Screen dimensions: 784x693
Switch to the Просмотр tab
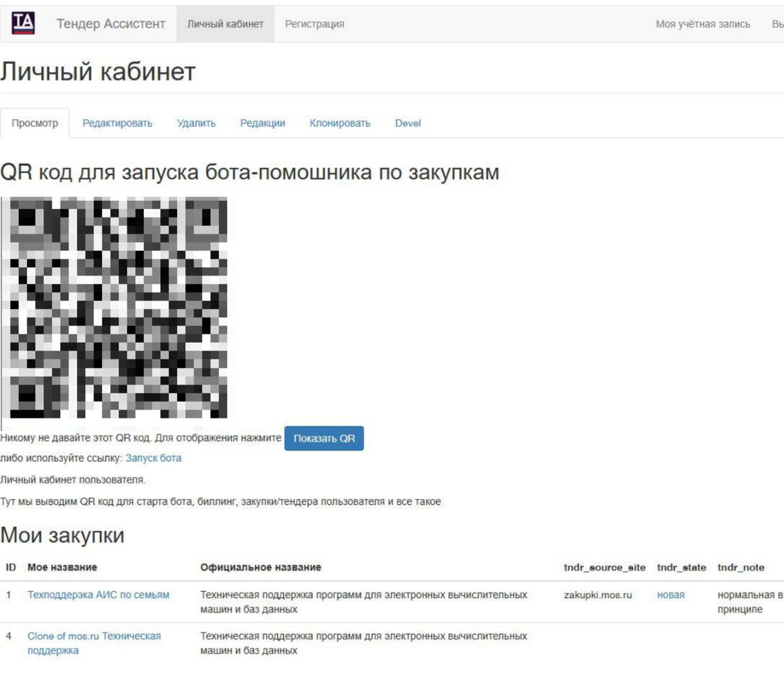click(35, 123)
